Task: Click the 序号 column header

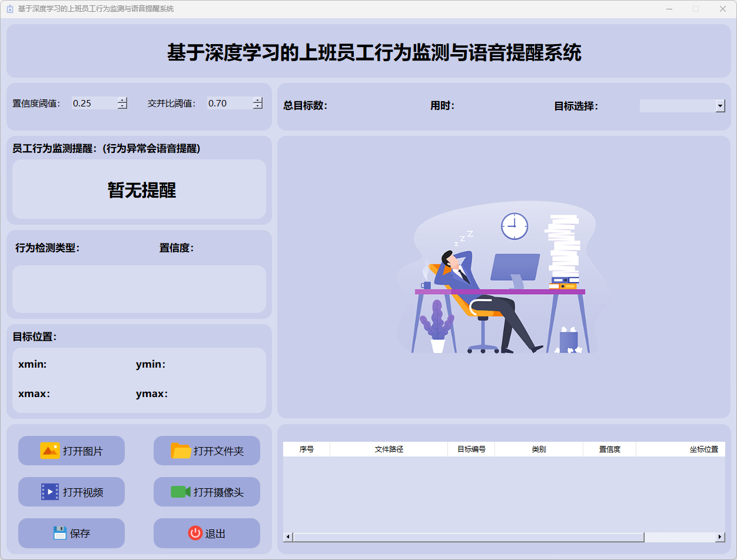Action: point(307,449)
